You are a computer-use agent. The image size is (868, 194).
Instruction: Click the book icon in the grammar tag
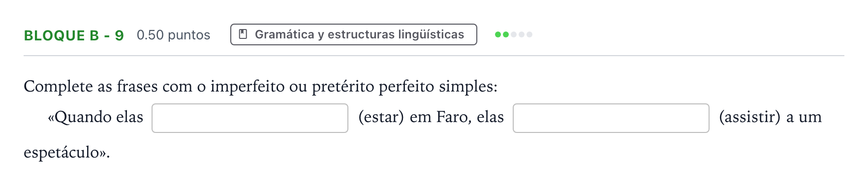[x=243, y=34]
